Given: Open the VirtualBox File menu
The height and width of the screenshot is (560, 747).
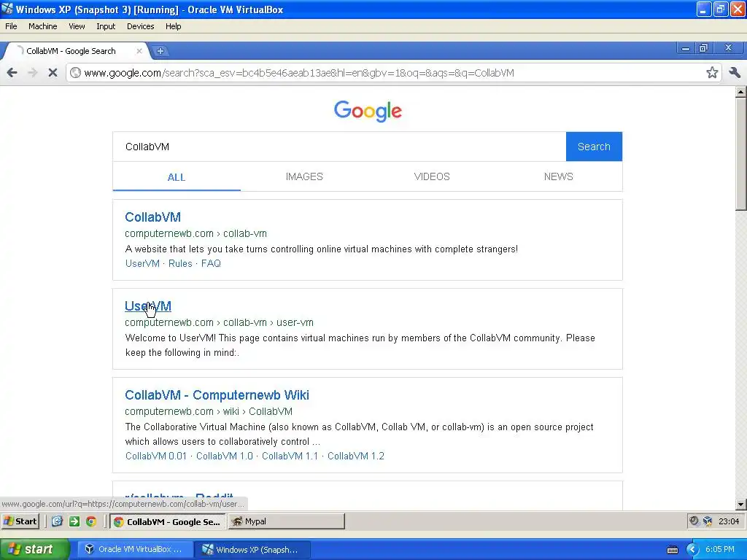Looking at the screenshot, I should pyautogui.click(x=11, y=26).
